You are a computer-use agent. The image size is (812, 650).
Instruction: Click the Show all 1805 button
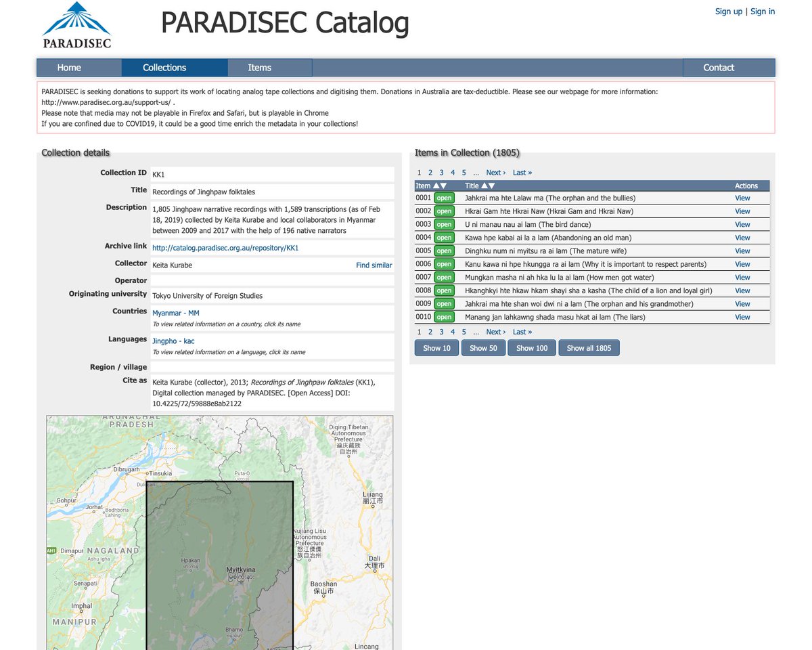tap(589, 348)
